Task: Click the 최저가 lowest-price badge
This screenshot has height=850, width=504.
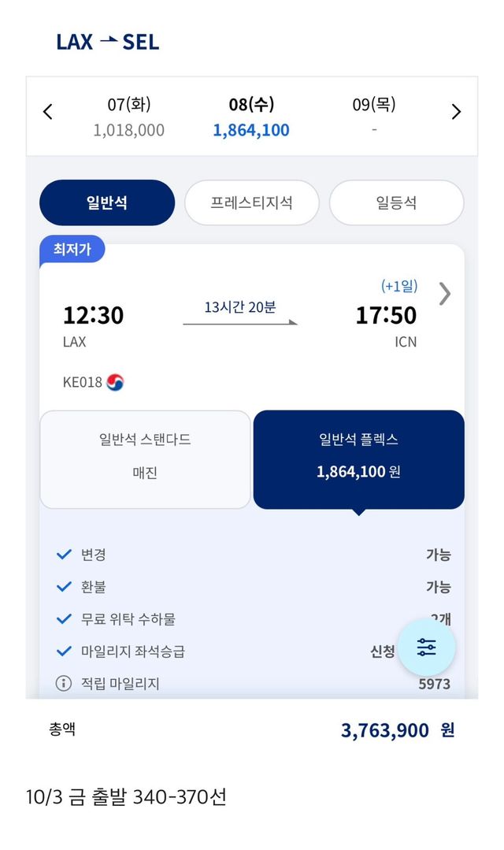Action: (x=72, y=249)
